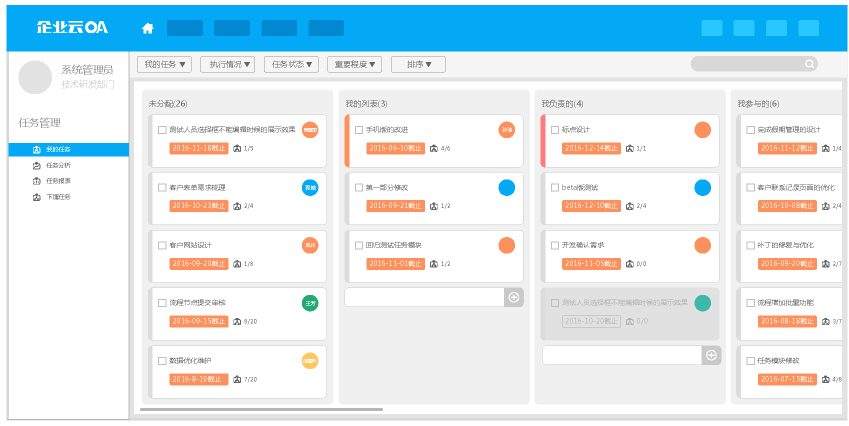The height and width of the screenshot is (426, 849).
Task: Open 下属任务 in the sidebar menu
Action: (x=58, y=197)
